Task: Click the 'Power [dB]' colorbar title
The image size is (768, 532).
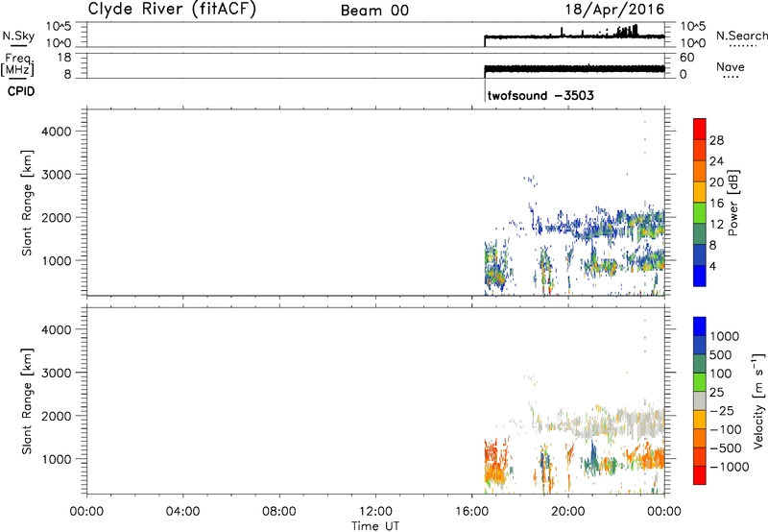Action: (732, 203)
